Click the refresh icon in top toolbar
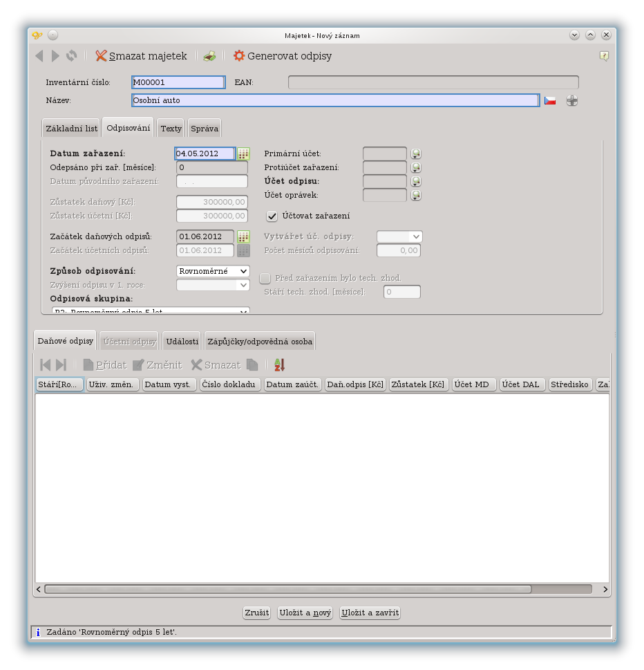Viewport: 644px width, 670px height. click(72, 55)
